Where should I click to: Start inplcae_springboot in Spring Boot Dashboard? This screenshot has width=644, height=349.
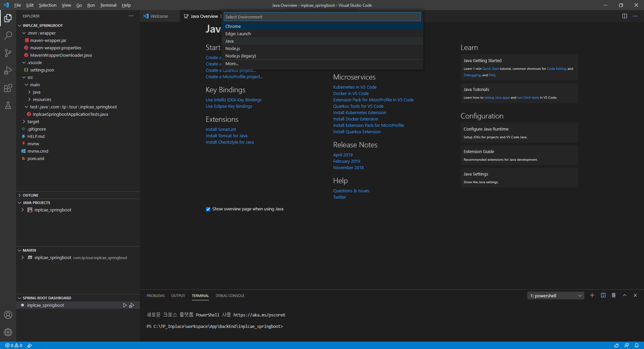[125, 305]
